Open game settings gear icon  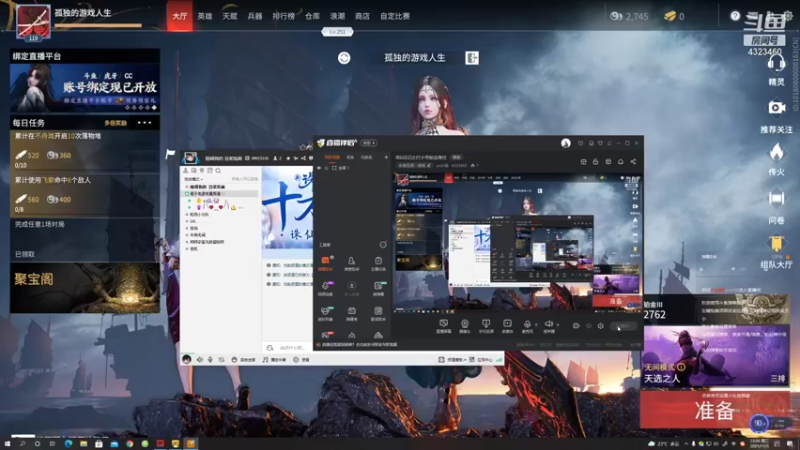[788, 16]
